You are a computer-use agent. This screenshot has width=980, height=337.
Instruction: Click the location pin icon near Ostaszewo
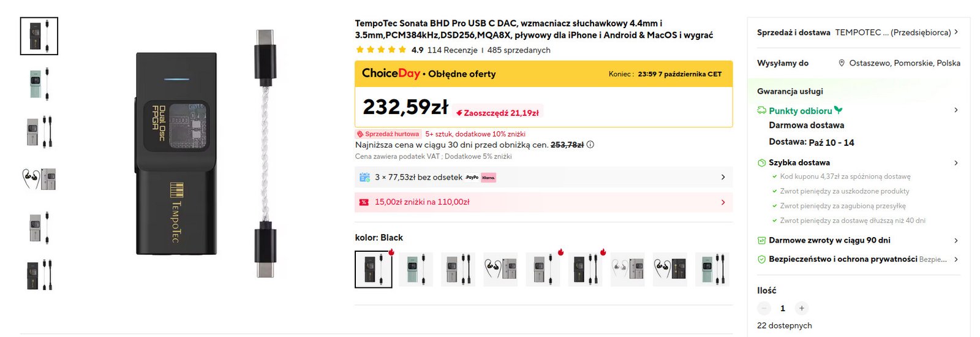842,63
